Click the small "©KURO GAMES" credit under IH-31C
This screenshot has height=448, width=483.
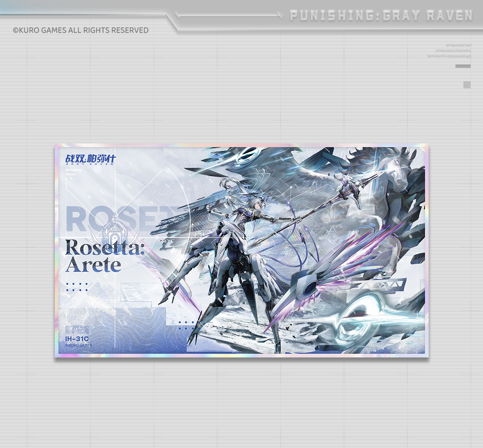[78, 345]
